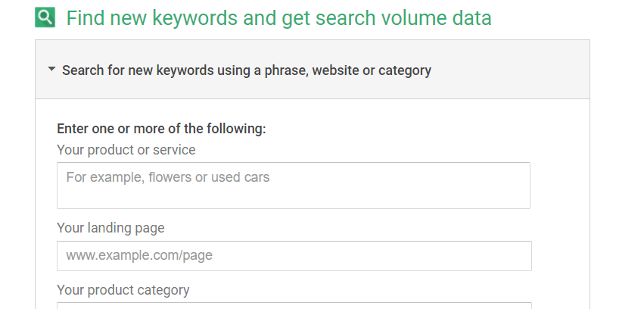Screen dimensions: 644x309
Task: Click the blank second line of the product box
Action: tap(294, 197)
